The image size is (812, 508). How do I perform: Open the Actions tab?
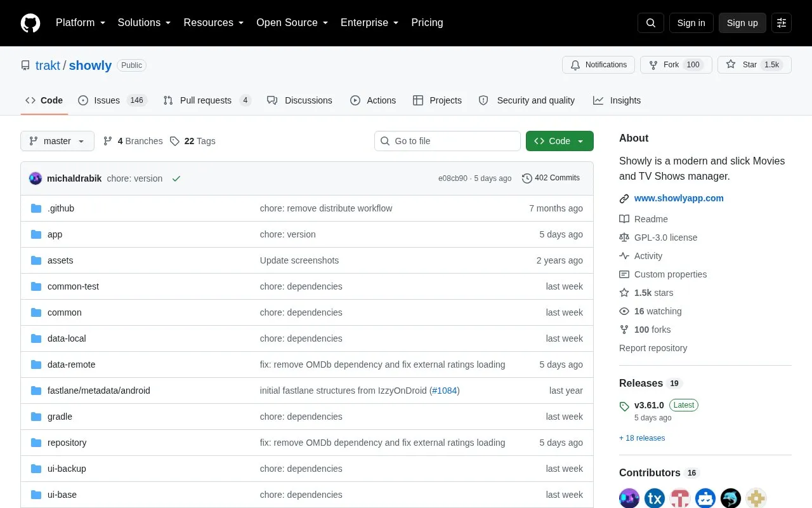click(x=373, y=100)
